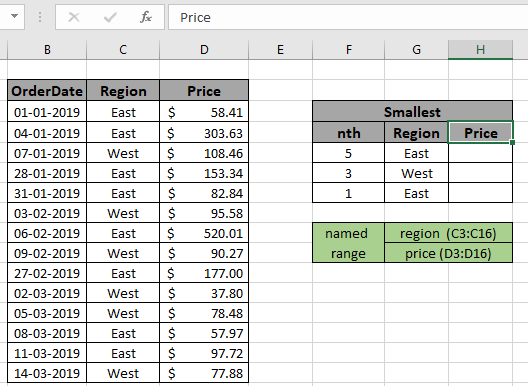Screen dimensions: 528x386
Task: Click the region (C3:C16) cell
Action: 448,233
